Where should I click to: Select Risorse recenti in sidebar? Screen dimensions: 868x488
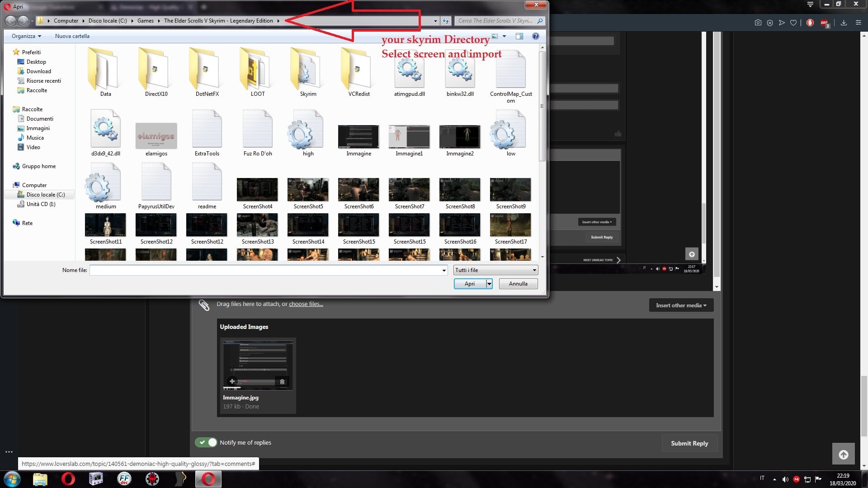44,81
